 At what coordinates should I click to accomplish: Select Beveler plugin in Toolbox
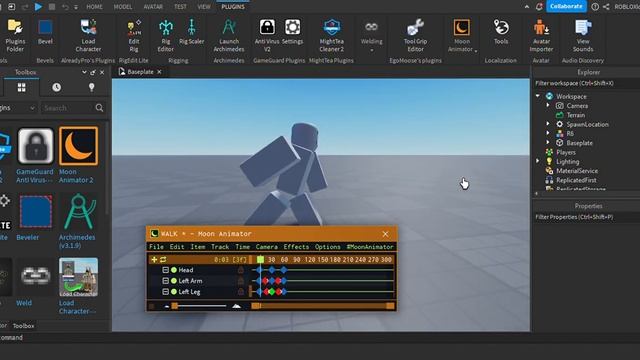[x=36, y=211]
